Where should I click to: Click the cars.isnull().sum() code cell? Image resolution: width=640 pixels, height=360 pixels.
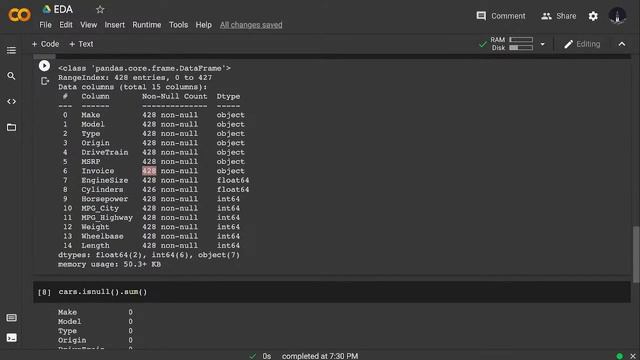coord(332,292)
